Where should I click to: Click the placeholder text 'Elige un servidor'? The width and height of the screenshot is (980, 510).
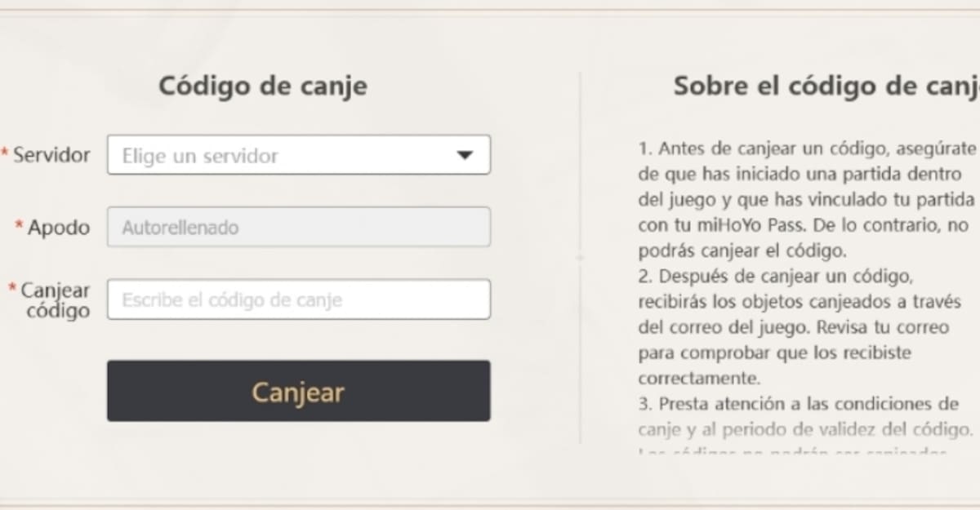[200, 156]
